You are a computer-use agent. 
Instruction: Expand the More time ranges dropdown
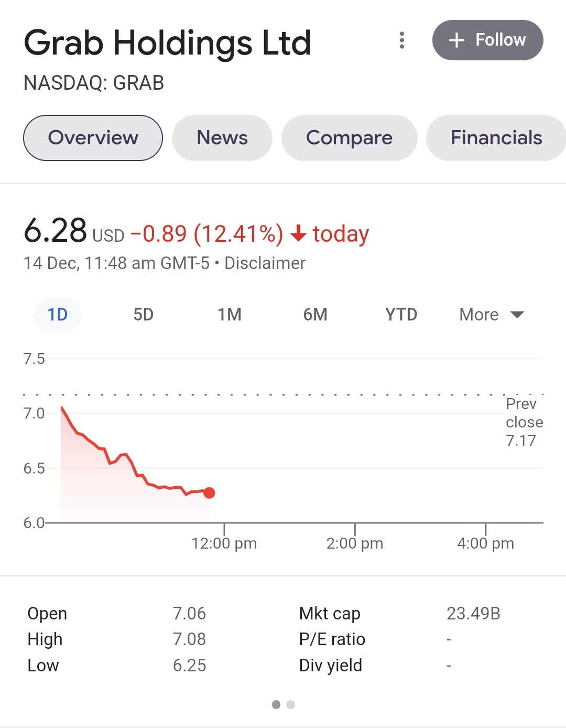(x=492, y=315)
